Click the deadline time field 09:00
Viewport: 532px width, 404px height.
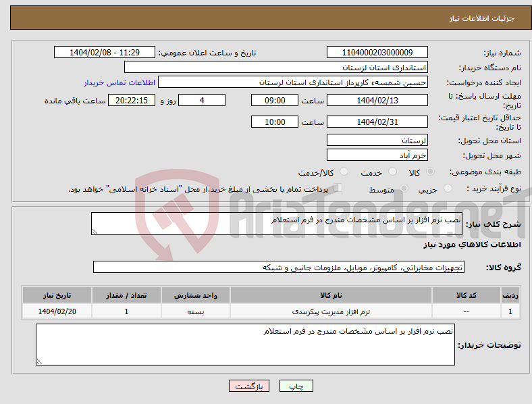[275, 100]
